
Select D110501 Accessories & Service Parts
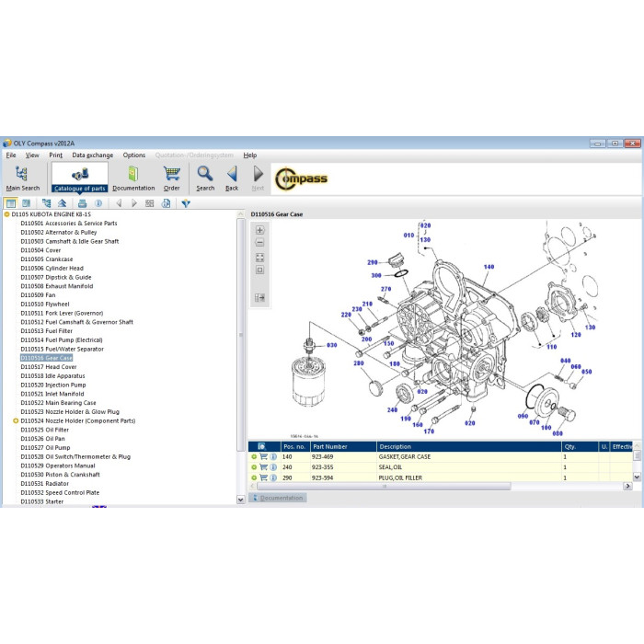[69, 223]
